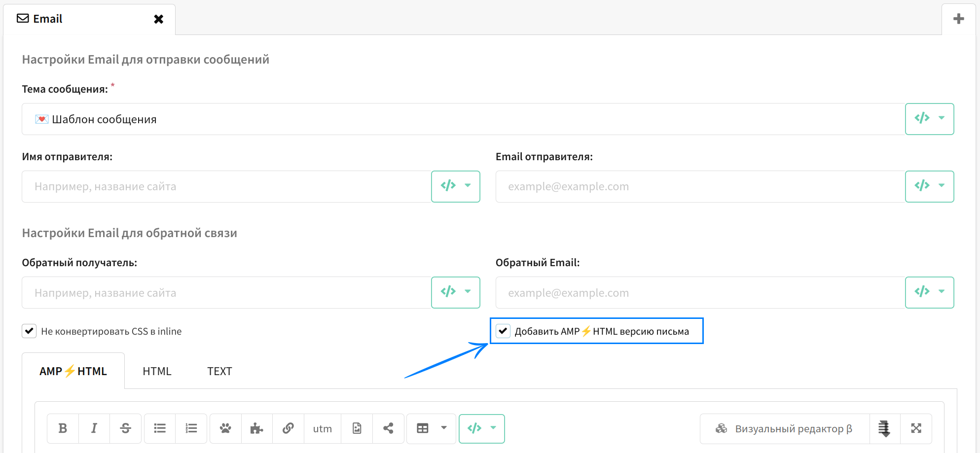This screenshot has width=980, height=453.
Task: Apply italic formatting in the editor toolbar
Action: coord(94,428)
